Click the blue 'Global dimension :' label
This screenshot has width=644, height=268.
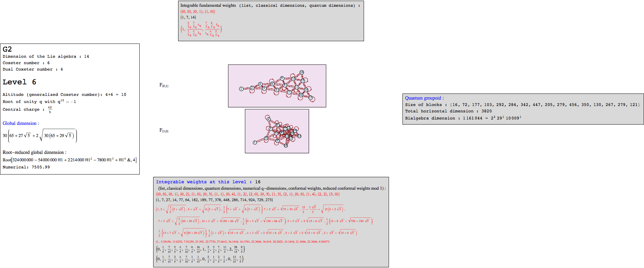click(x=21, y=123)
